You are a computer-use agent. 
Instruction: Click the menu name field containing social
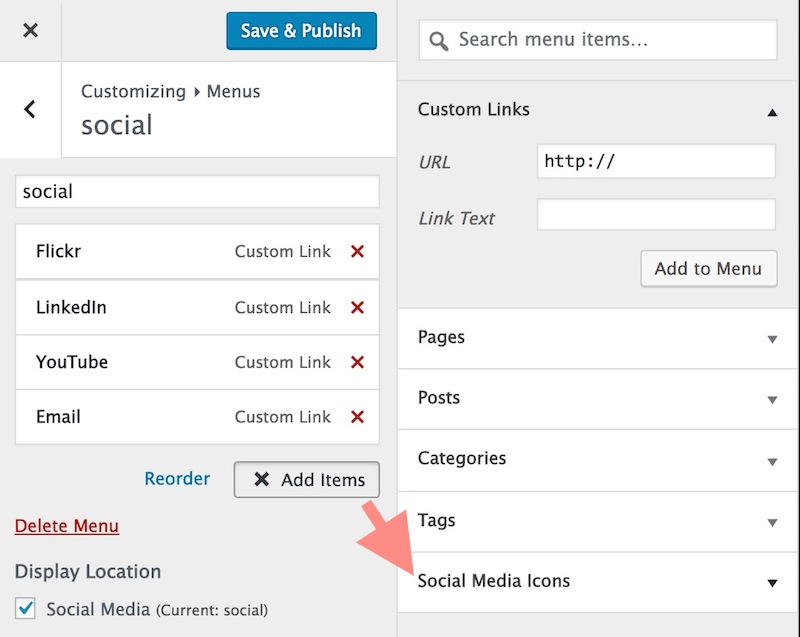[x=197, y=191]
